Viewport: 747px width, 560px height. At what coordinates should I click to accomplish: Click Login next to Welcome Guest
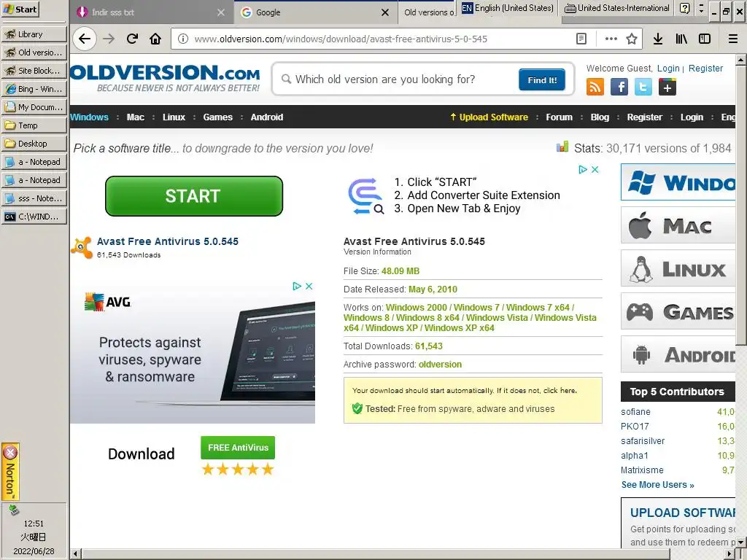click(x=668, y=68)
